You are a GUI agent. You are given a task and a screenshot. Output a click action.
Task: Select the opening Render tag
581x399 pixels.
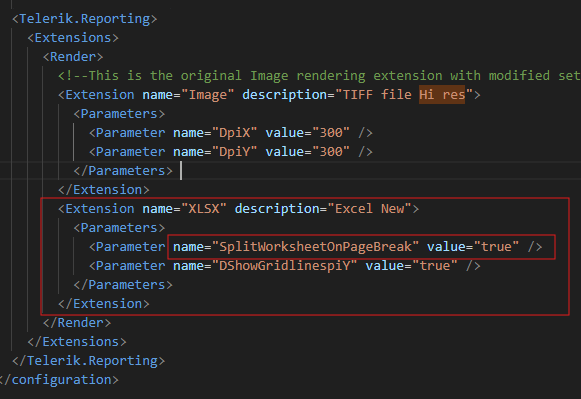[x=73, y=57]
